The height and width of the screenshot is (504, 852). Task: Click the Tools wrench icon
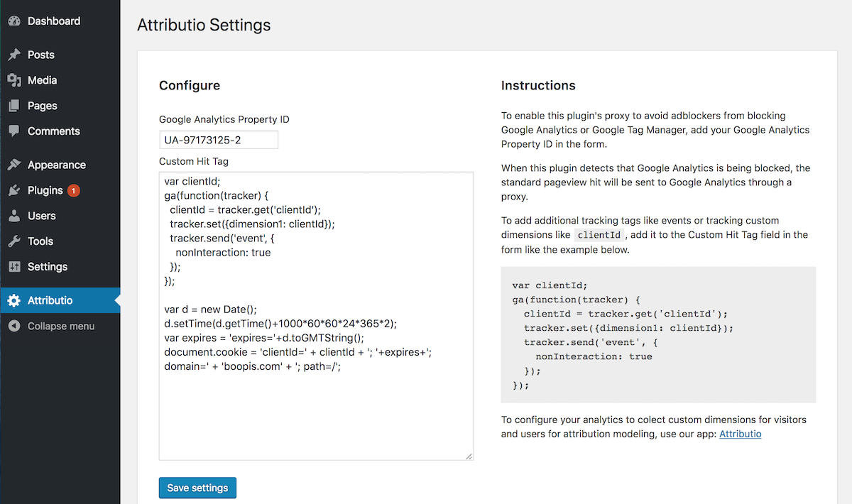point(14,241)
